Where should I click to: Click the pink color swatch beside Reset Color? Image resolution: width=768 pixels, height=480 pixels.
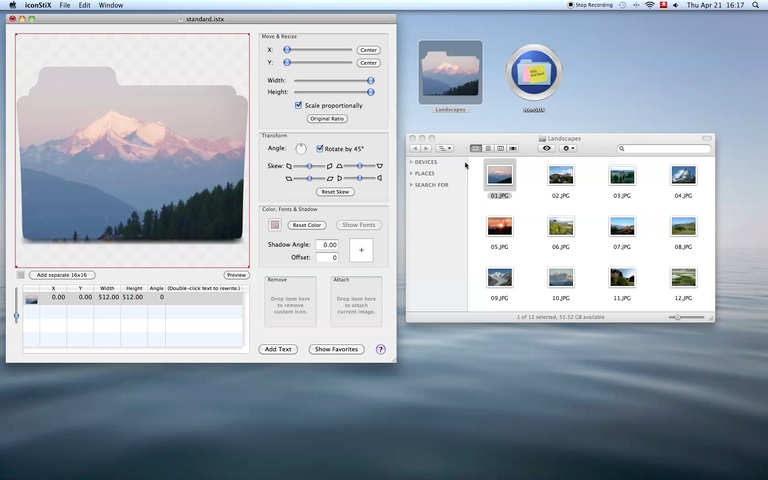[x=275, y=225]
